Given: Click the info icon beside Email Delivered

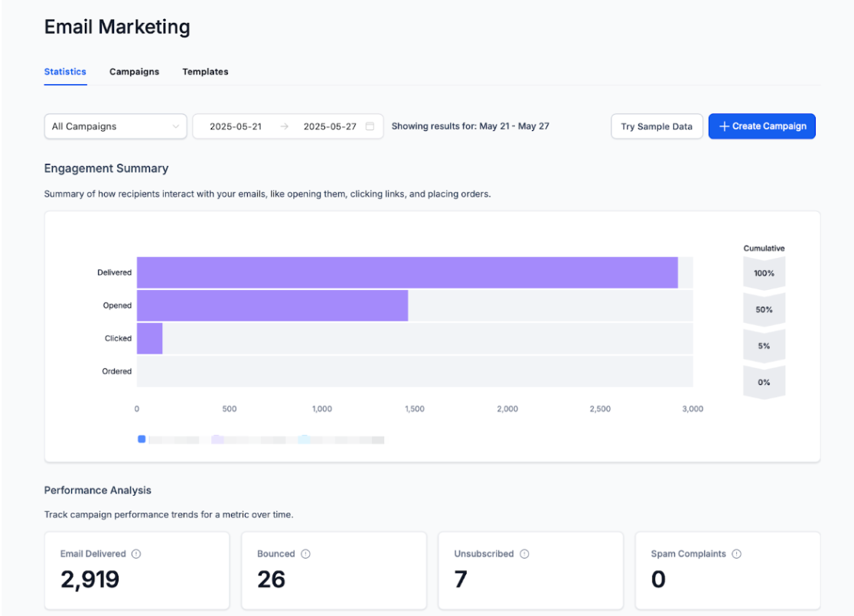Looking at the screenshot, I should pyautogui.click(x=136, y=554).
